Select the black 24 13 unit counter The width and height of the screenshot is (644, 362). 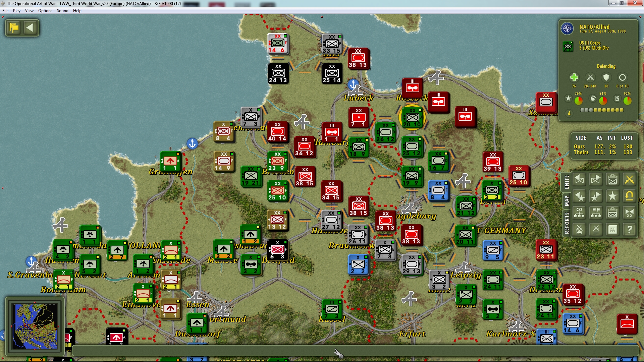pos(278,73)
